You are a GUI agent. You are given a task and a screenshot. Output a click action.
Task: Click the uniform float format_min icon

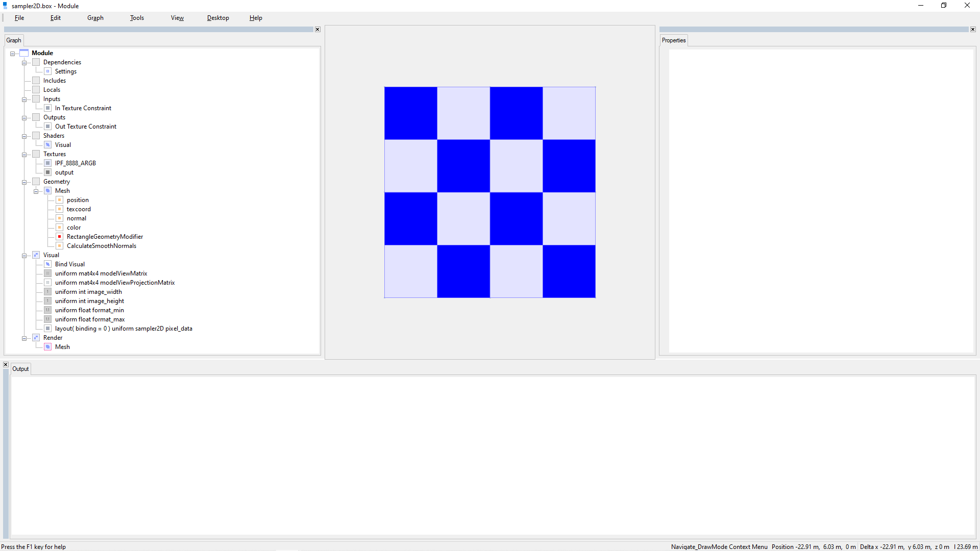coord(48,310)
